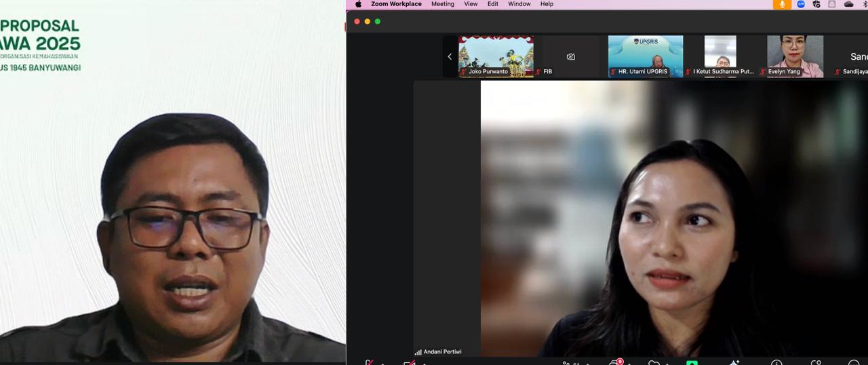This screenshot has height=365, width=868.
Task: Click the green fullscreen button of Zoom window
Action: pyautogui.click(x=378, y=21)
